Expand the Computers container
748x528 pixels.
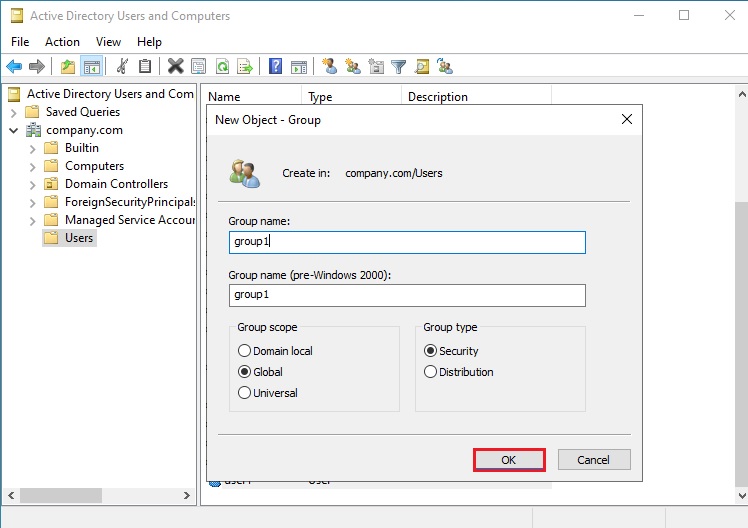click(32, 167)
